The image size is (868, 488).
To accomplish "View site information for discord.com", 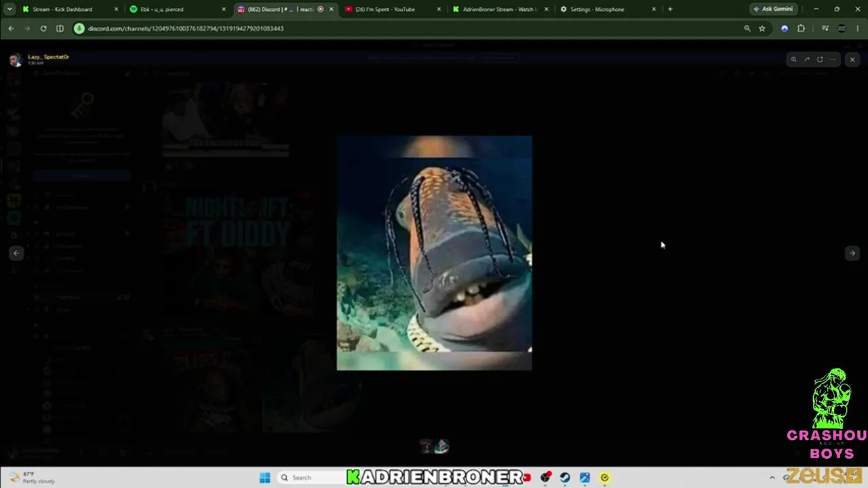I will point(79,28).
